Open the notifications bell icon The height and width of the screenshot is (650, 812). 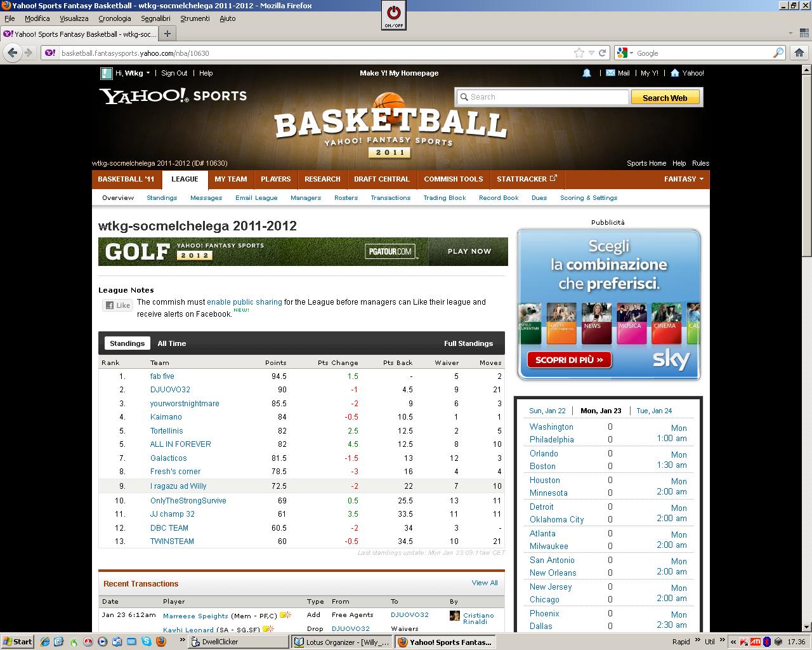tap(587, 73)
